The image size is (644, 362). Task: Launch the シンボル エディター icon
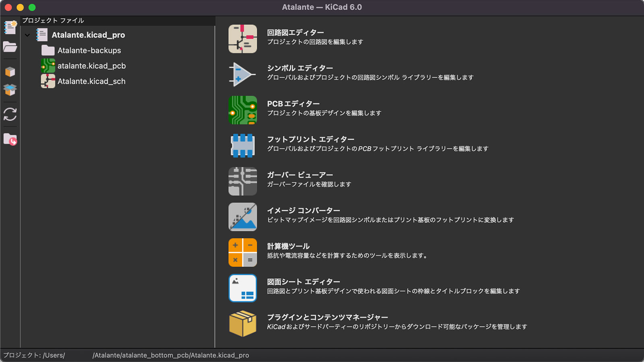[x=243, y=74]
